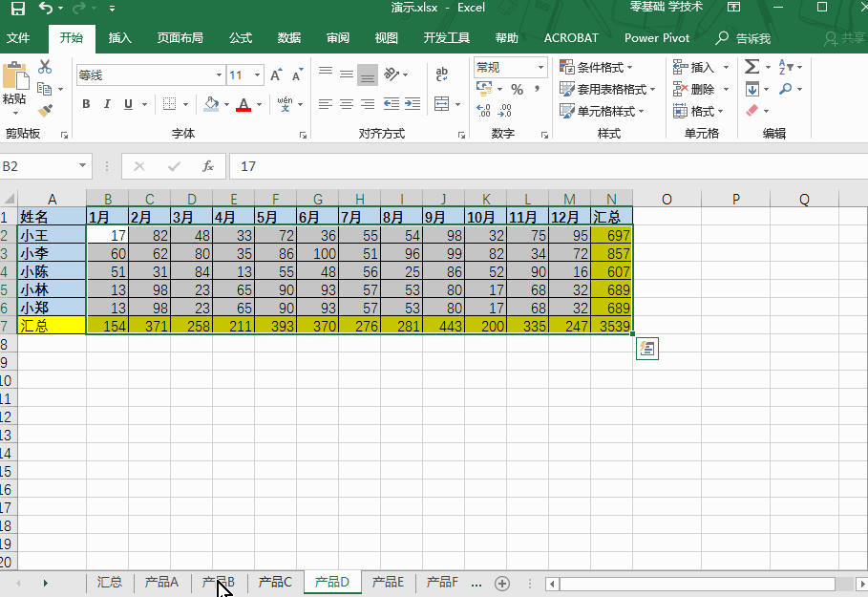
Task: Open the Conditional Formatting menu
Action: [596, 67]
